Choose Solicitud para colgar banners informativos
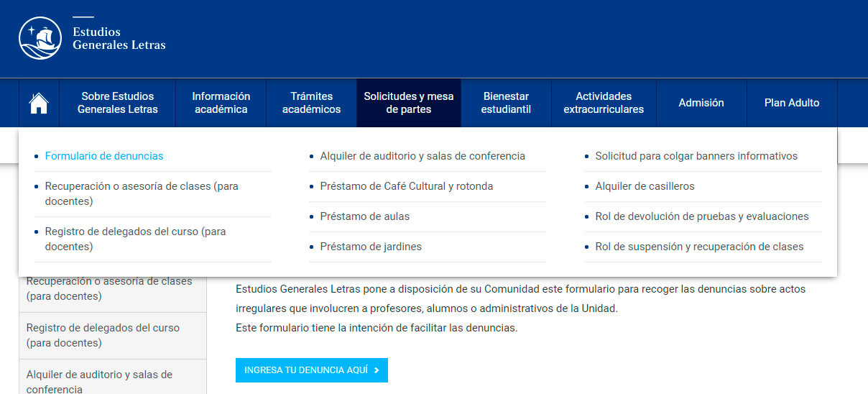The height and width of the screenshot is (394, 868). pyautogui.click(x=696, y=156)
